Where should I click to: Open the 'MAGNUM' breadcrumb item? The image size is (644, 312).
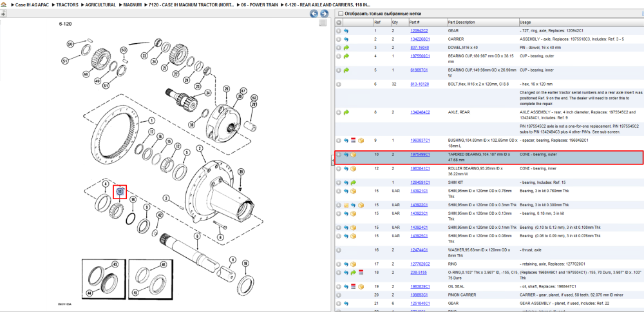[x=132, y=5]
